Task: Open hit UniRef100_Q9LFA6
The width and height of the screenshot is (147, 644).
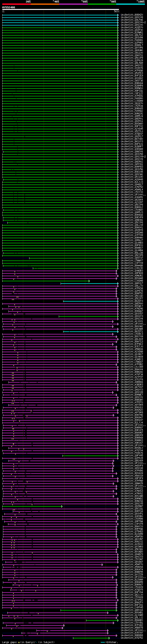Action: tap(132, 20)
